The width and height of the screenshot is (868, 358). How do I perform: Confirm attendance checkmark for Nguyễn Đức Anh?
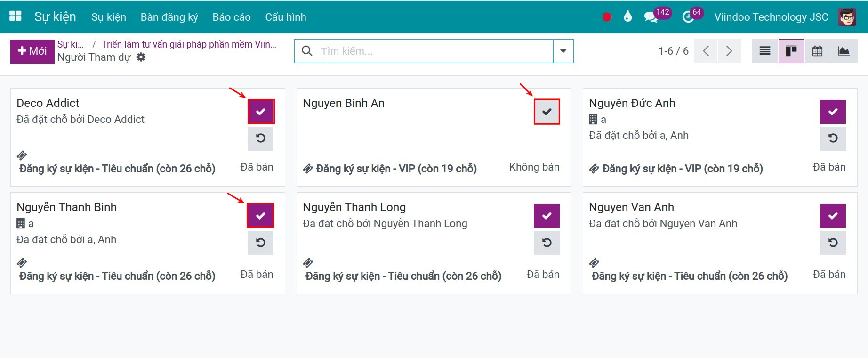tap(833, 112)
